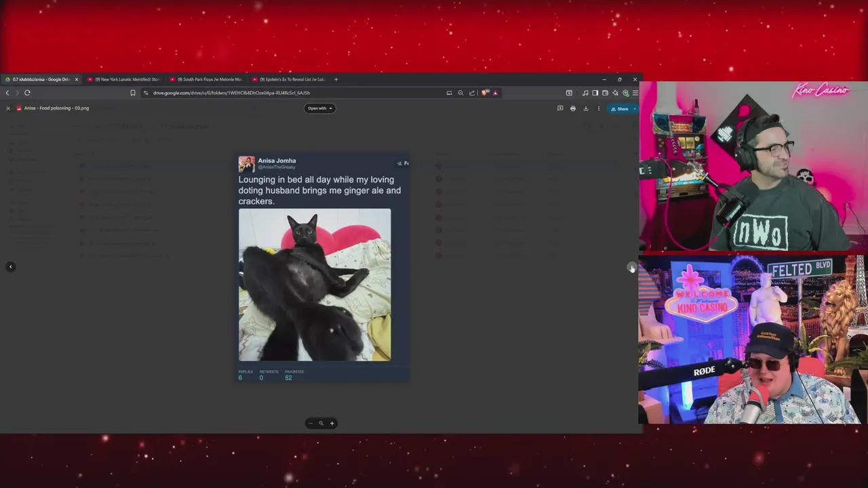Switch to the idubbbz/anisa Google Drive tab

coord(41,79)
